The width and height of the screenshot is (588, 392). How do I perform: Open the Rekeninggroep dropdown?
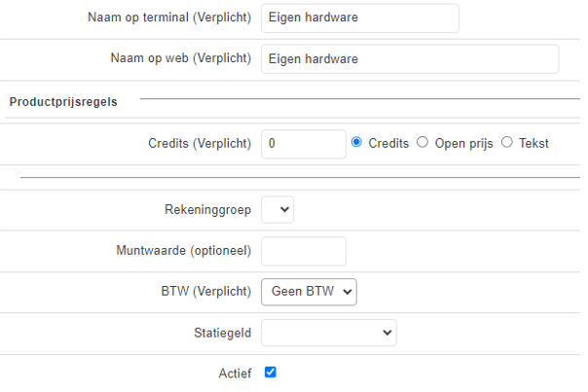coord(277,209)
